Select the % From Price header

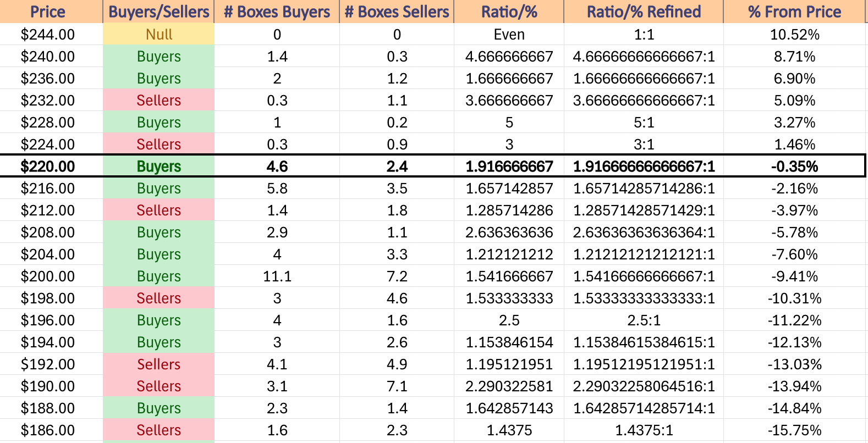tap(795, 12)
